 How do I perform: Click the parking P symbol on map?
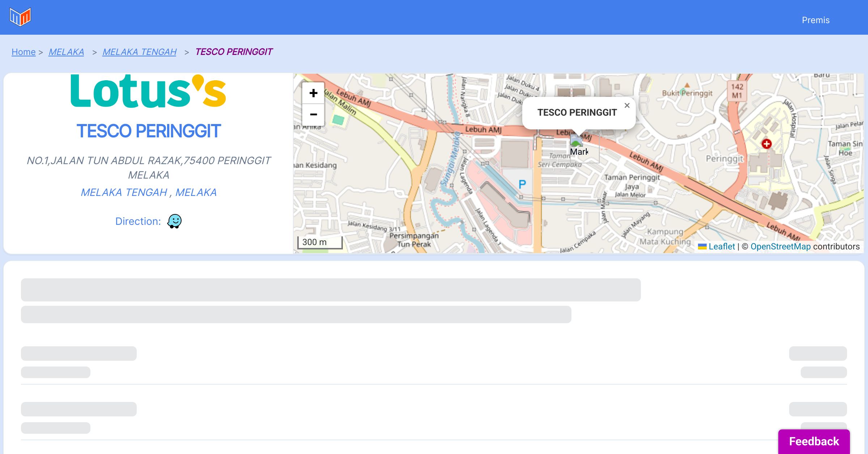pos(522,185)
